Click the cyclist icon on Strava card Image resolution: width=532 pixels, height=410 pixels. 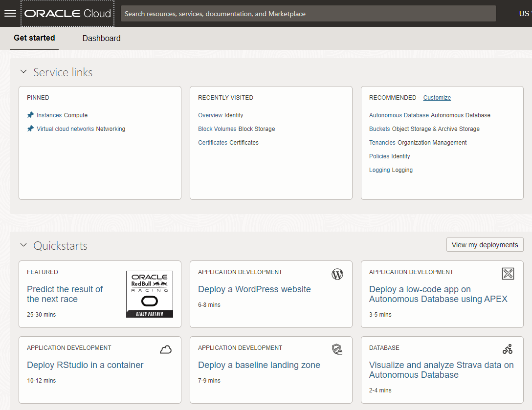[508, 349]
